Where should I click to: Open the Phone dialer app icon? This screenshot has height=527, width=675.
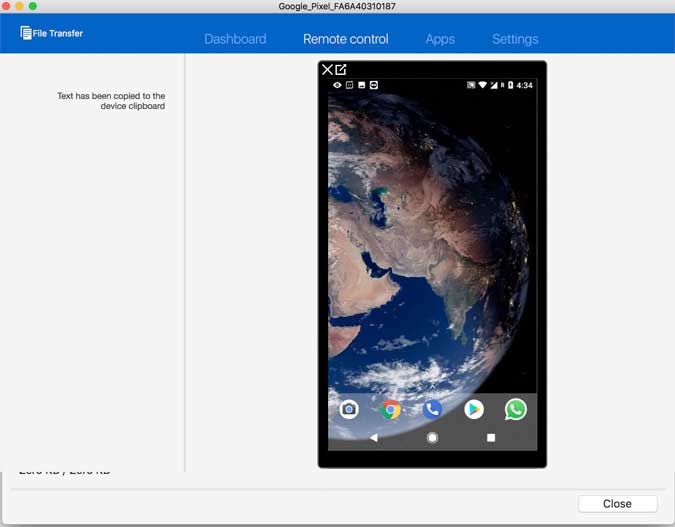(x=432, y=409)
